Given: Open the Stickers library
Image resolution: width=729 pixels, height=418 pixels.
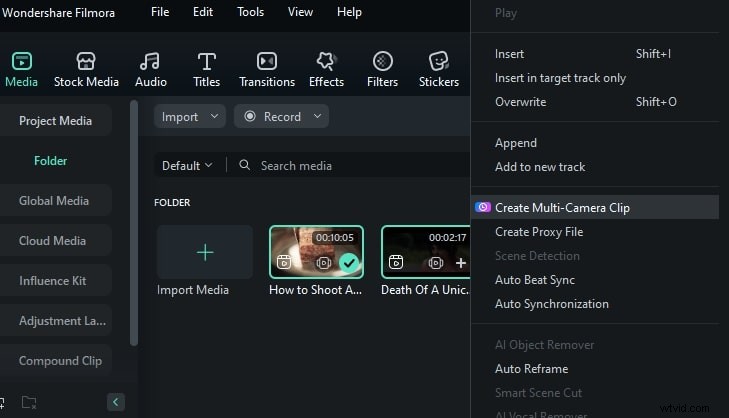Looking at the screenshot, I should point(438,70).
